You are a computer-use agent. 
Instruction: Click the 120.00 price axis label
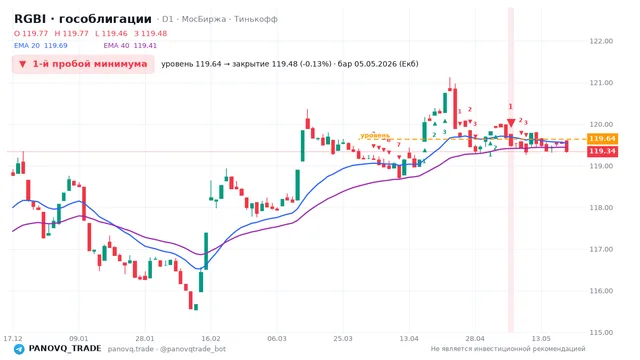601,124
